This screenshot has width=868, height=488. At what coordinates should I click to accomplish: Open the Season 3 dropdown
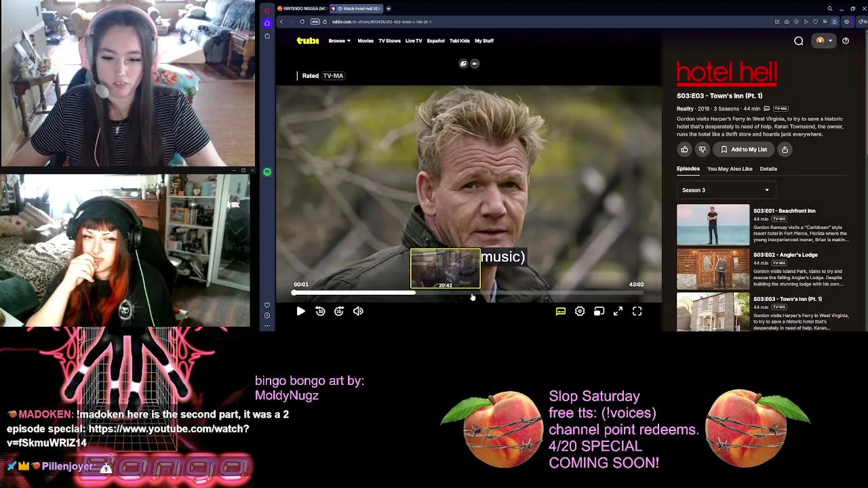point(726,190)
